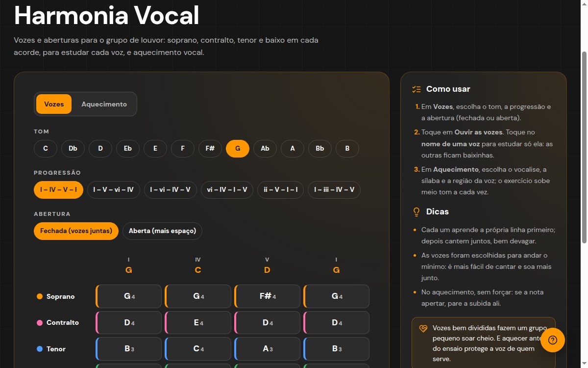Select key F
The height and width of the screenshot is (368, 588).
click(183, 149)
